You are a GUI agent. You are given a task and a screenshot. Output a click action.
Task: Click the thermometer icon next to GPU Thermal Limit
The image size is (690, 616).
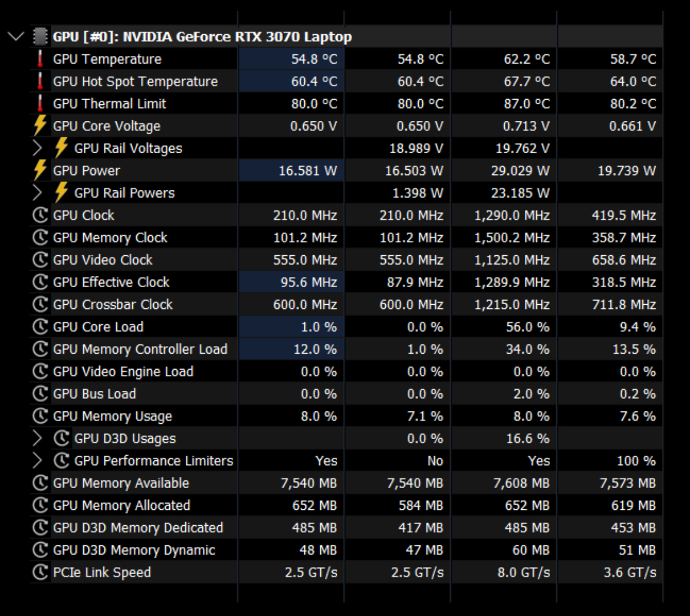[x=40, y=103]
